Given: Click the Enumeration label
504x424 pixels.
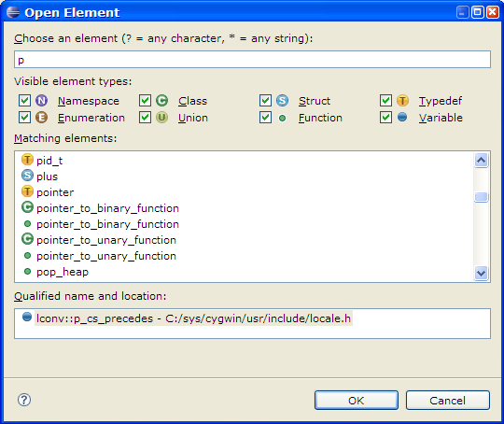Looking at the screenshot, I should point(91,118).
